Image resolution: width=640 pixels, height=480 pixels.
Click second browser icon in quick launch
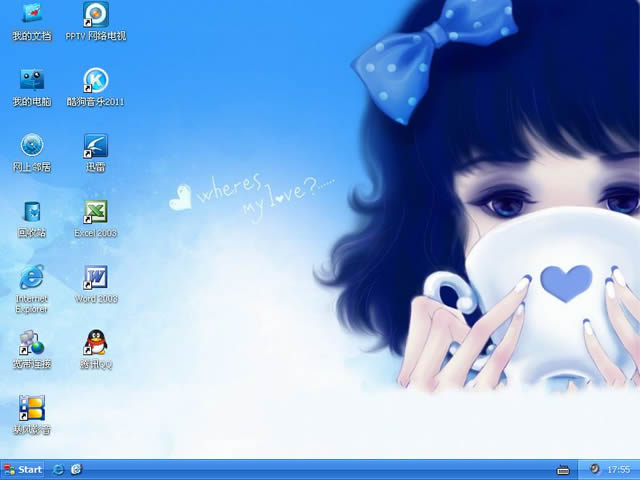[76, 470]
